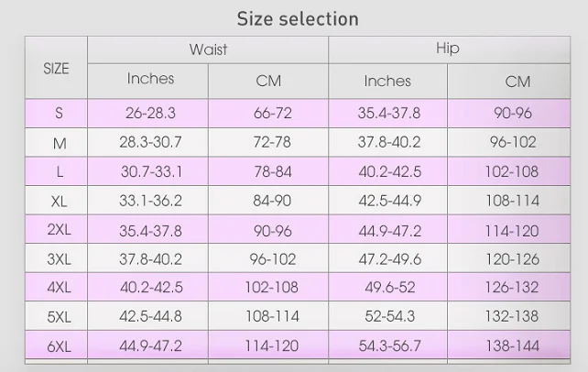Select the 6XL size row label

(x=59, y=346)
